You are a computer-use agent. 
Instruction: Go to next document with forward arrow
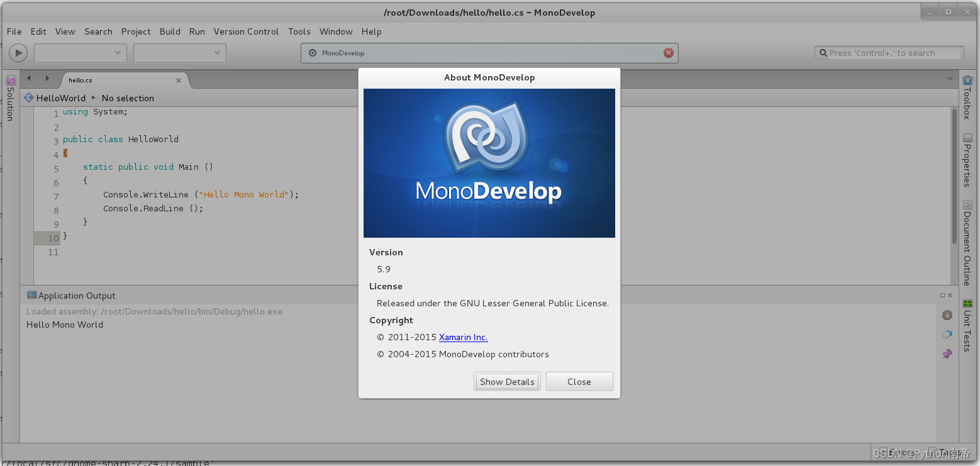(x=47, y=79)
